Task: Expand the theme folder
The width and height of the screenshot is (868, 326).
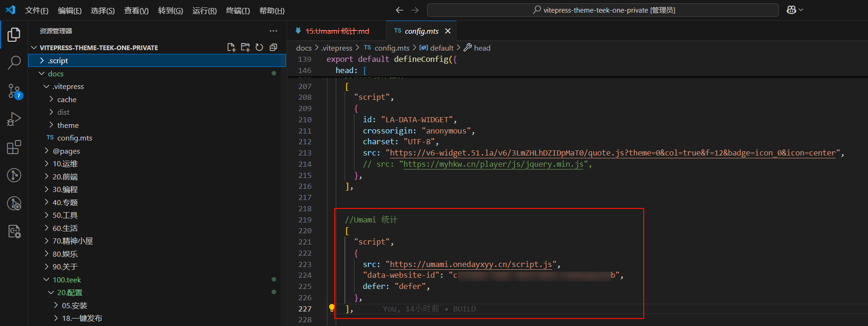Action: pyautogui.click(x=157, y=125)
